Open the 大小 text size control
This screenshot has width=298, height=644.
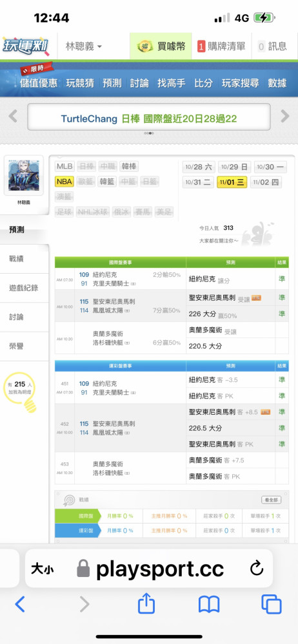42,569
